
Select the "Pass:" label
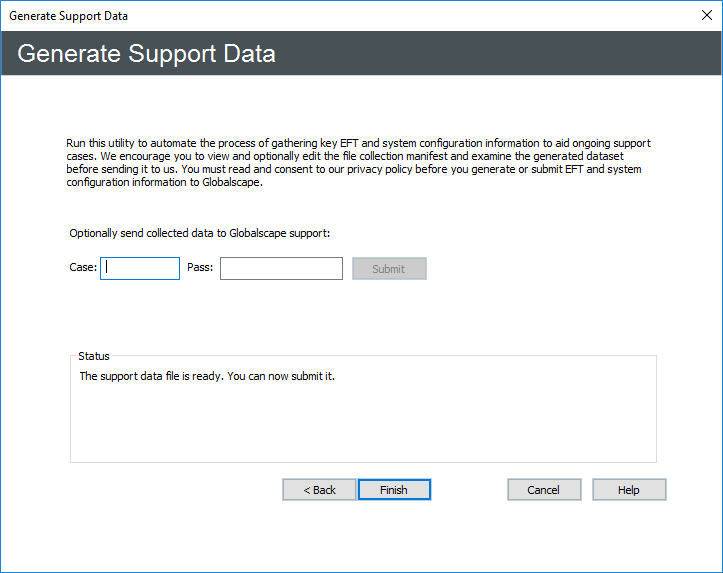click(x=201, y=268)
